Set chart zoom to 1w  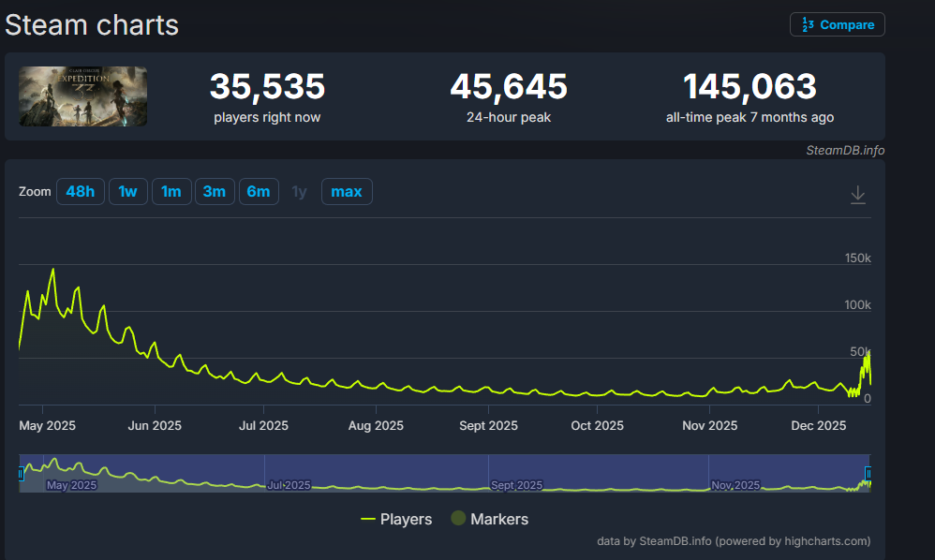point(127,191)
